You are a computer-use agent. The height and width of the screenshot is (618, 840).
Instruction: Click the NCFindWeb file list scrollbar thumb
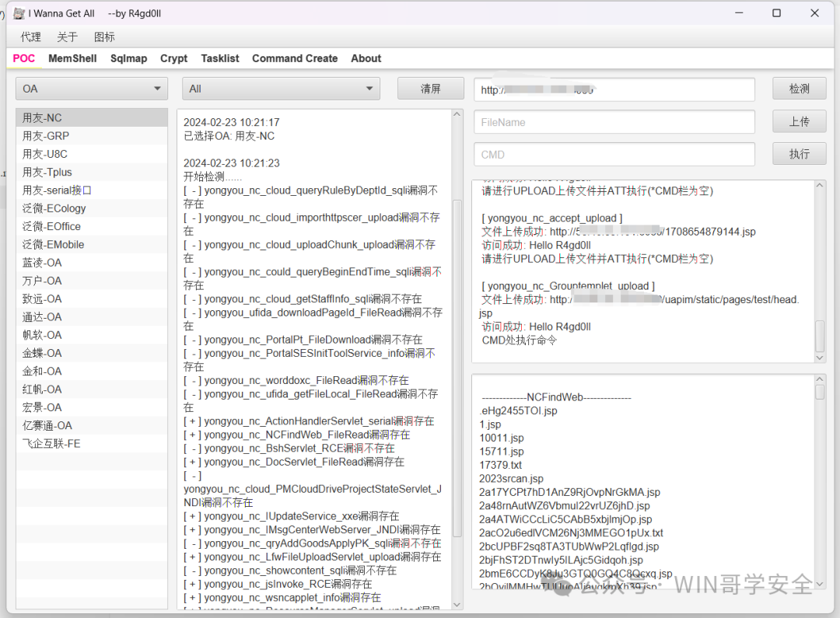pyautogui.click(x=820, y=393)
